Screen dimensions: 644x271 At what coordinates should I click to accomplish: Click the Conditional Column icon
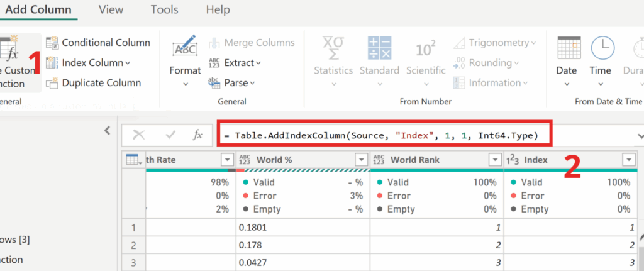click(52, 43)
